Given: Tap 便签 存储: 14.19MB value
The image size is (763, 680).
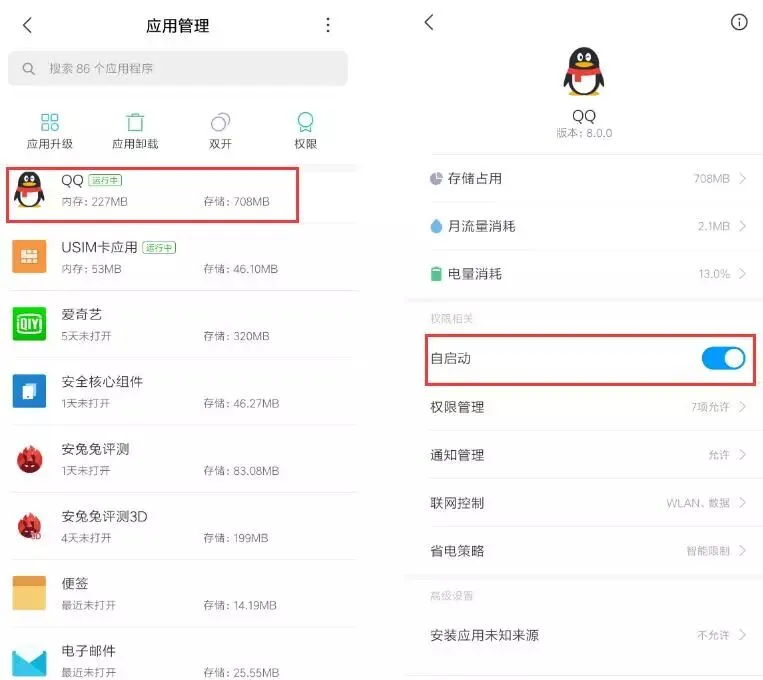Looking at the screenshot, I should 240,605.
